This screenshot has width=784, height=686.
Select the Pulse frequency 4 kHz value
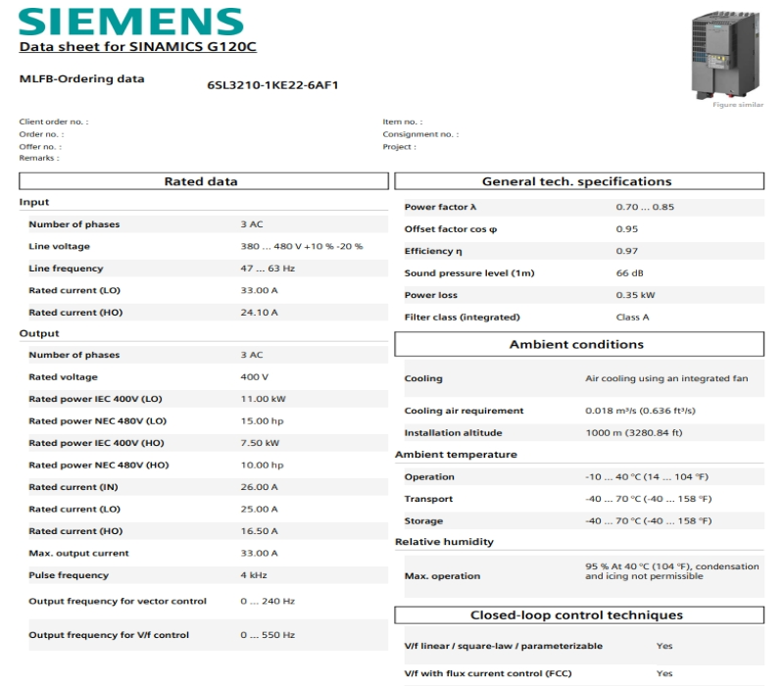[x=254, y=575]
